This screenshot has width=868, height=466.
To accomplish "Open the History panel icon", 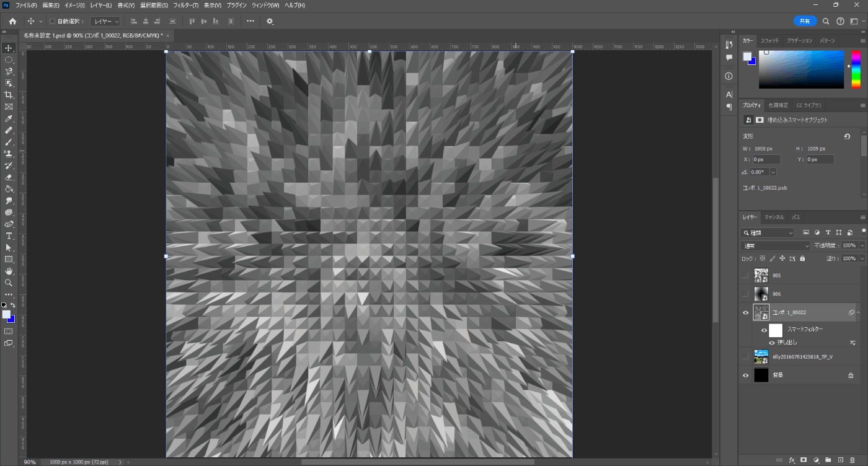I will pos(729,45).
